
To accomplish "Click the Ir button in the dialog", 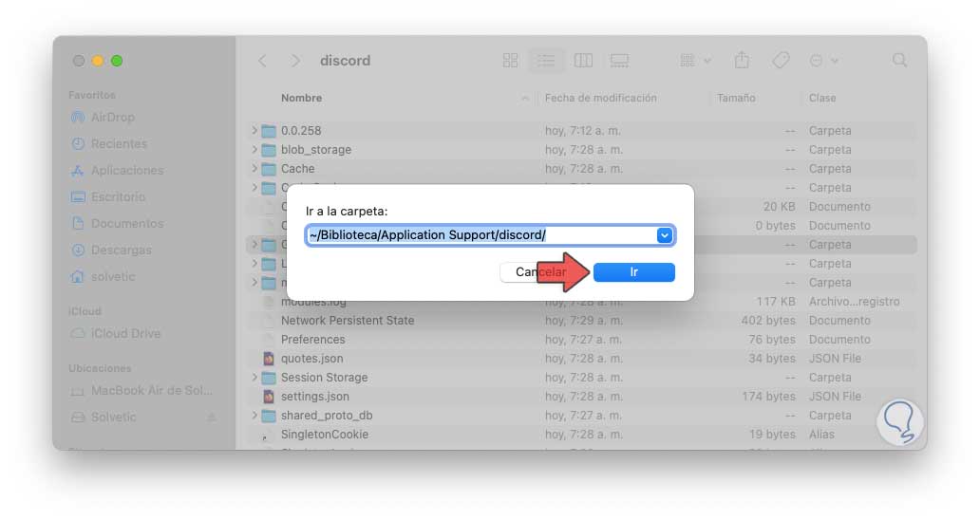I will click(x=633, y=272).
